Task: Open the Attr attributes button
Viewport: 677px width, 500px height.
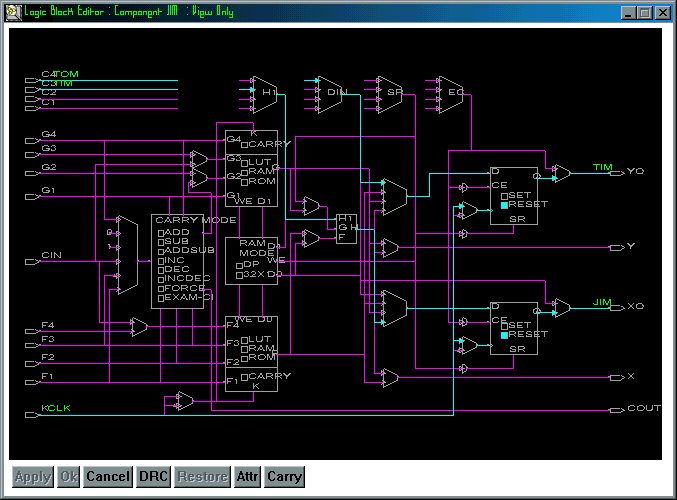Action: click(247, 477)
